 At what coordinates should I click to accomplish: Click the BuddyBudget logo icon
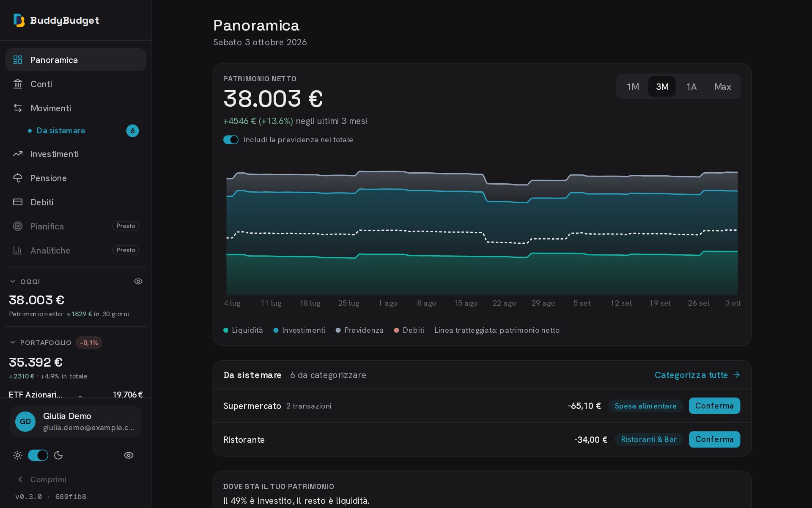pyautogui.click(x=19, y=20)
